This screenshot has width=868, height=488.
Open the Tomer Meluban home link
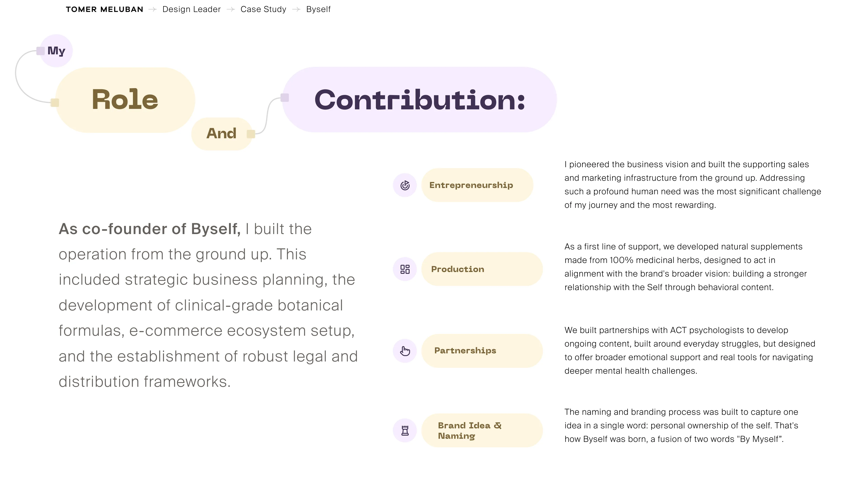104,9
